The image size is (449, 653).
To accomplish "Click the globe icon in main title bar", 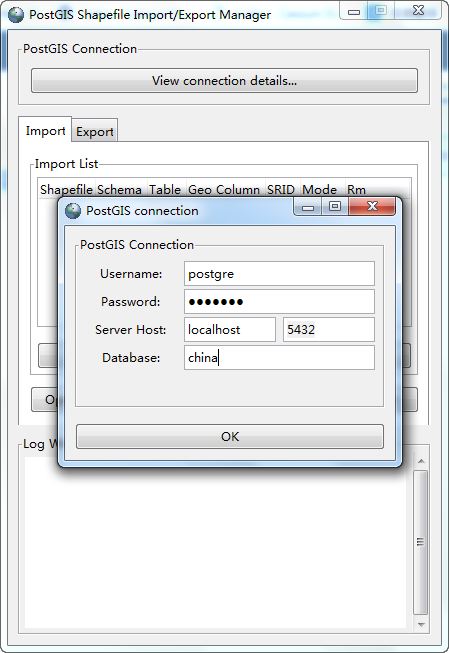I will pos(16,15).
